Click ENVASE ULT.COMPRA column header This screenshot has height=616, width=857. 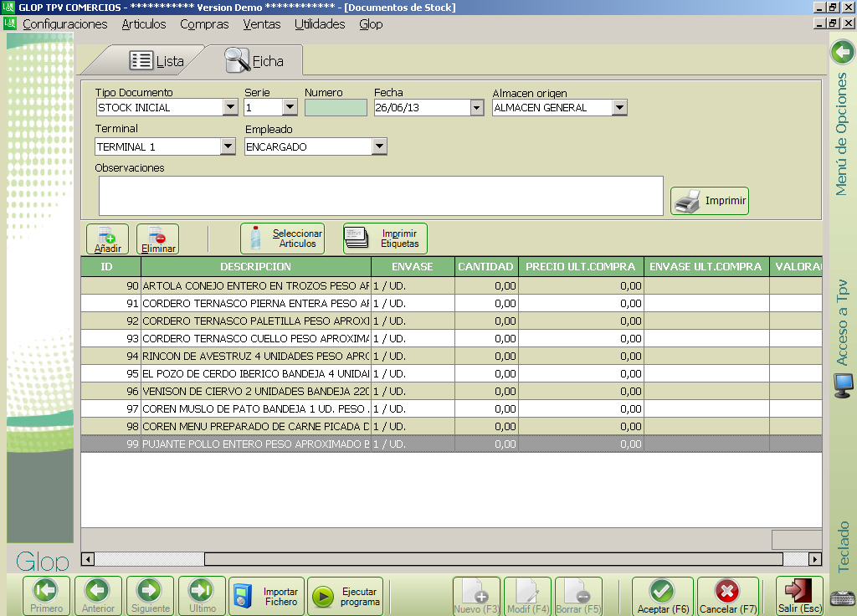pyautogui.click(x=706, y=267)
